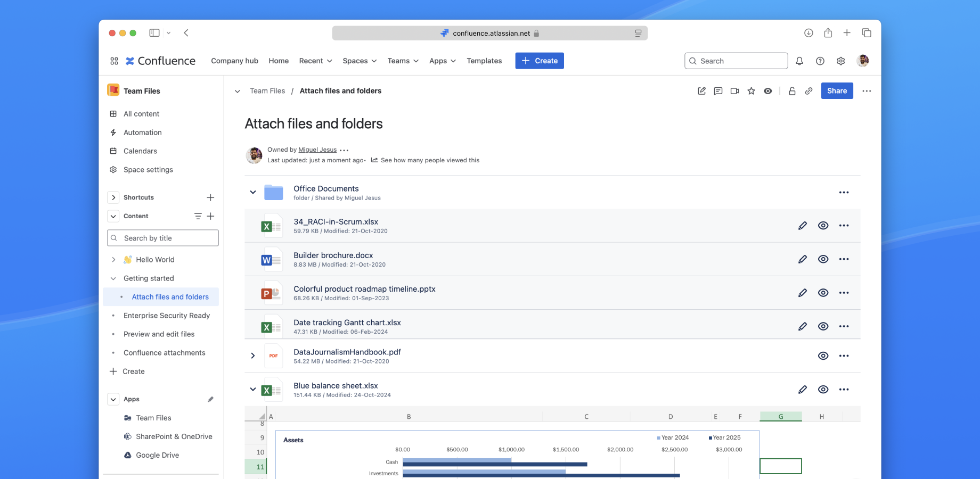Open Miguel Jesus owner profile link
980x479 pixels.
click(x=317, y=150)
